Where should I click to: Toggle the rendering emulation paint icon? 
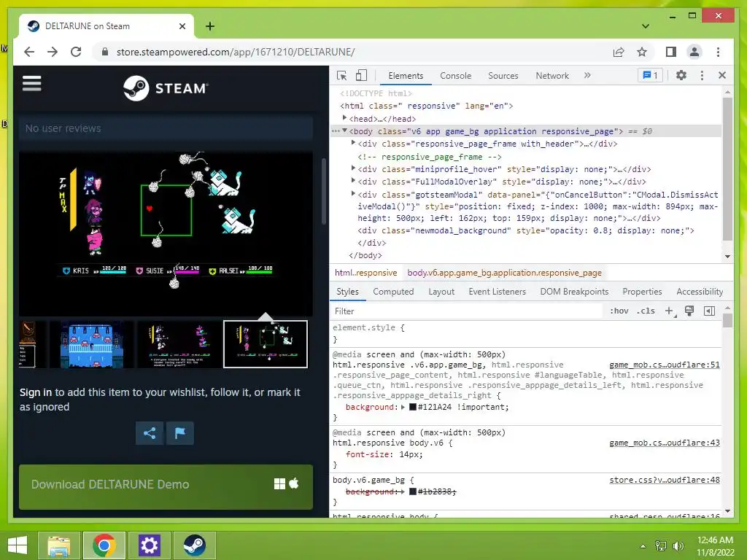point(689,311)
